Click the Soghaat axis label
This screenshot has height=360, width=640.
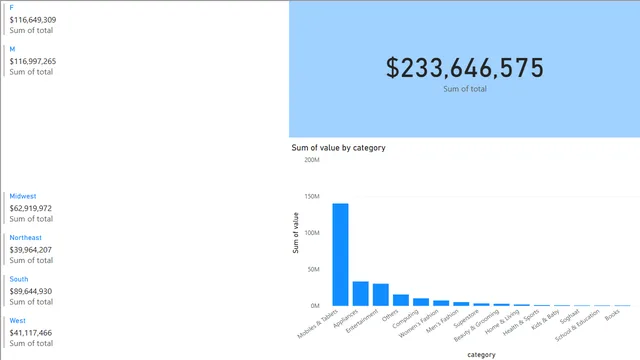(569, 317)
